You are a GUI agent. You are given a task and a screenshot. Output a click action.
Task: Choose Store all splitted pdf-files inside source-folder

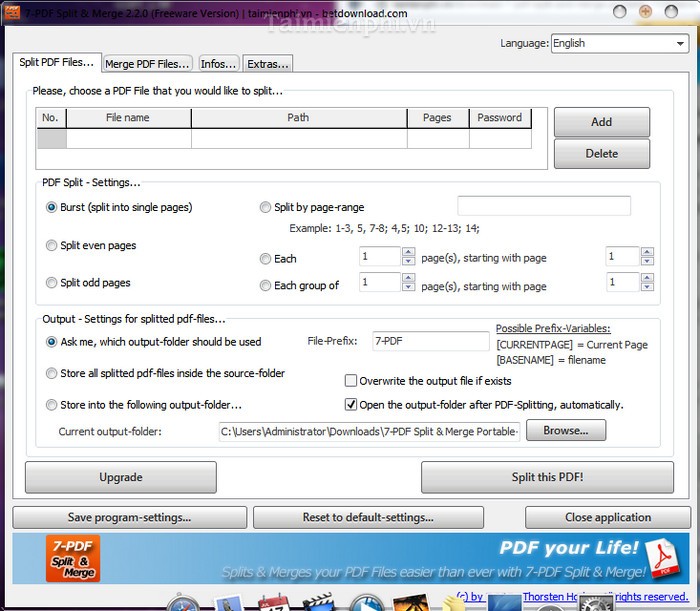click(51, 373)
